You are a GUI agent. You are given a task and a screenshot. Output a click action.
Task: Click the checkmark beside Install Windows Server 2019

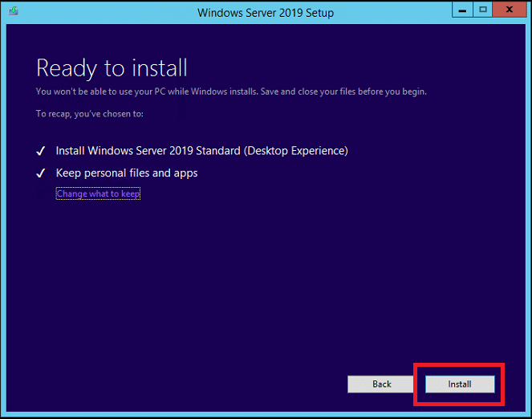pyautogui.click(x=41, y=151)
